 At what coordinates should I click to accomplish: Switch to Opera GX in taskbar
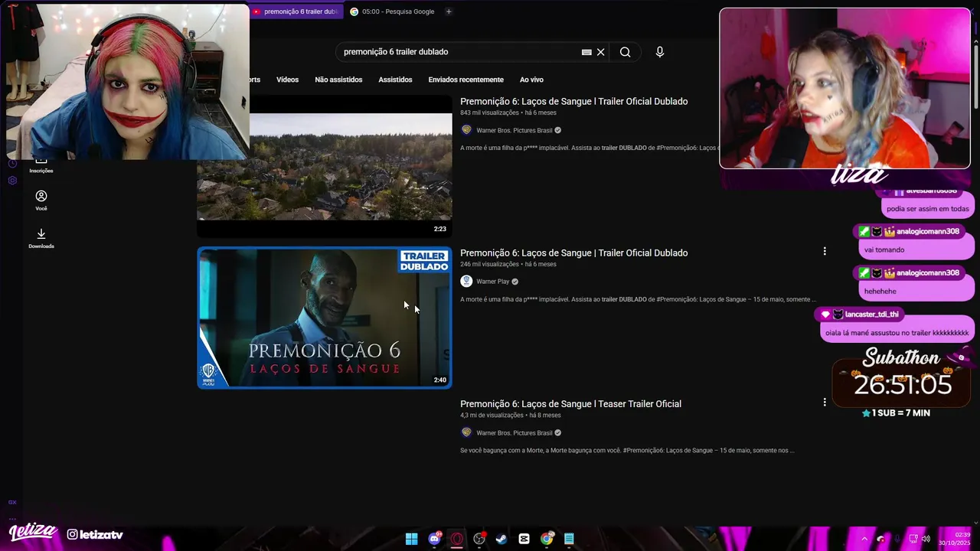coord(457,539)
